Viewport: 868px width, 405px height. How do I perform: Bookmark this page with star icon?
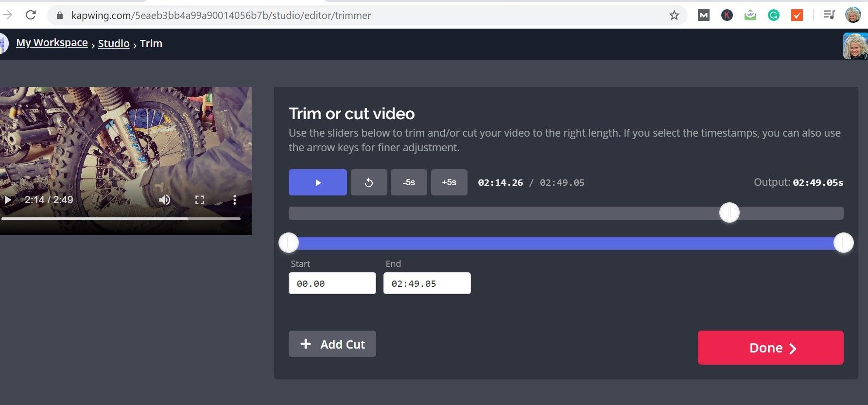pos(674,16)
